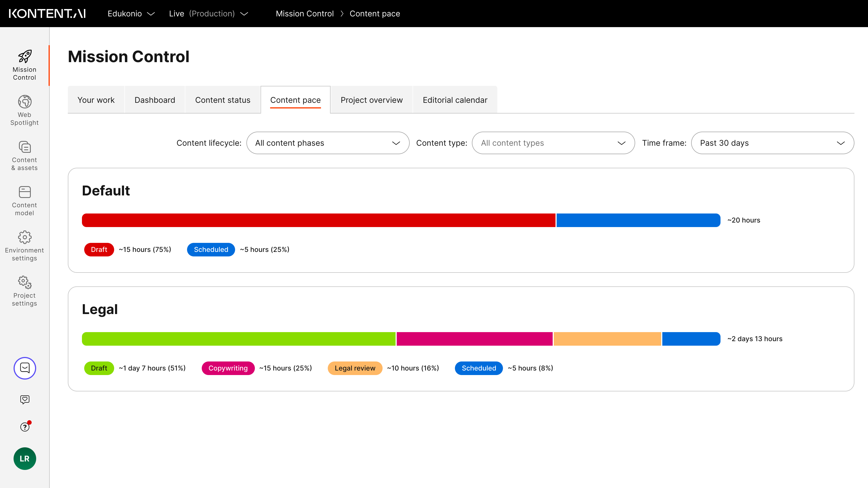Click the feedback heart bubble icon
868x488 pixels.
pyautogui.click(x=25, y=399)
